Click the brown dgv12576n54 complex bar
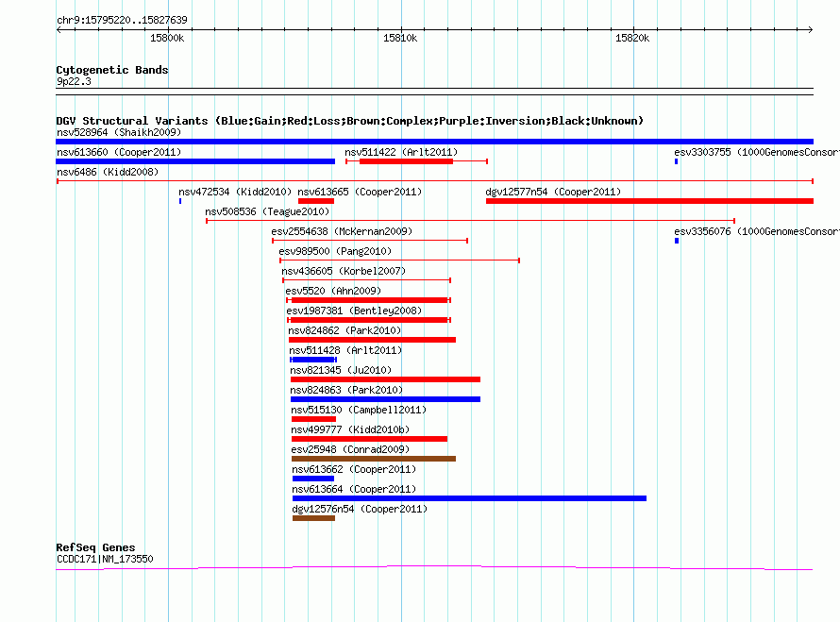This screenshot has height=622, width=840. click(x=314, y=518)
